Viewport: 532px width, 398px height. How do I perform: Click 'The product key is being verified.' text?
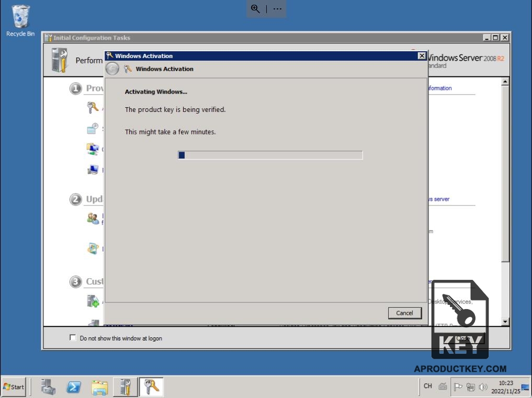click(175, 110)
